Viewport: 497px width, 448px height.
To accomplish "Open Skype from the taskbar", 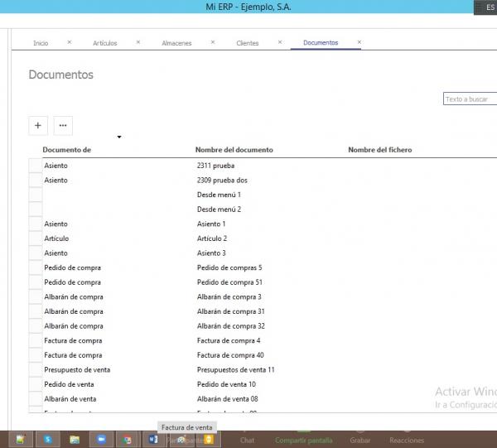I will point(48,440).
